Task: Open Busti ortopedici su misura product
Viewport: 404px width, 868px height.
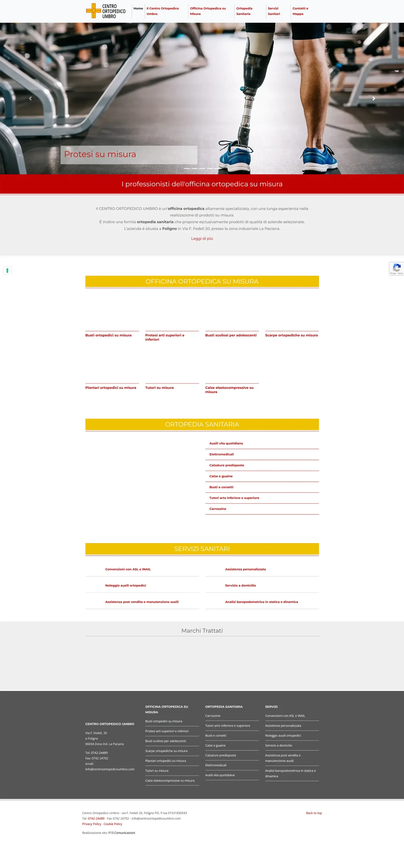Action: (x=108, y=335)
